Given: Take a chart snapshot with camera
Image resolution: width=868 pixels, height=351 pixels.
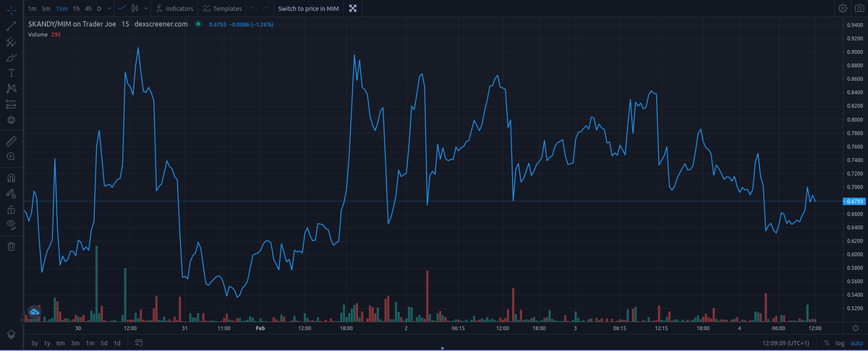Looking at the screenshot, I should click(859, 9).
